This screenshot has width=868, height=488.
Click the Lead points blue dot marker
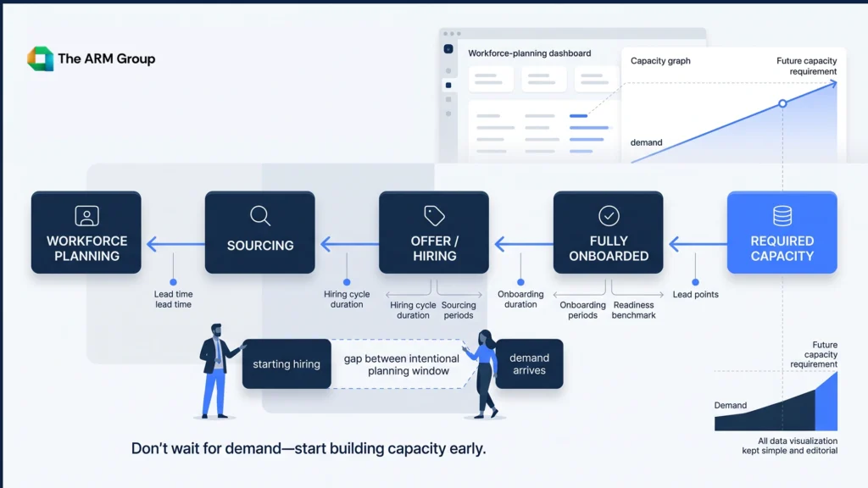[x=695, y=282]
